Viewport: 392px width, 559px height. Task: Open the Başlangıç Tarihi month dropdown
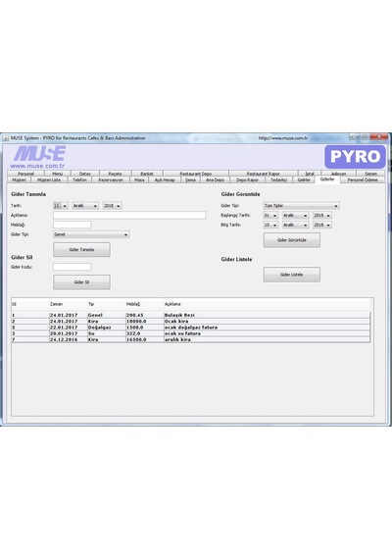click(x=295, y=216)
